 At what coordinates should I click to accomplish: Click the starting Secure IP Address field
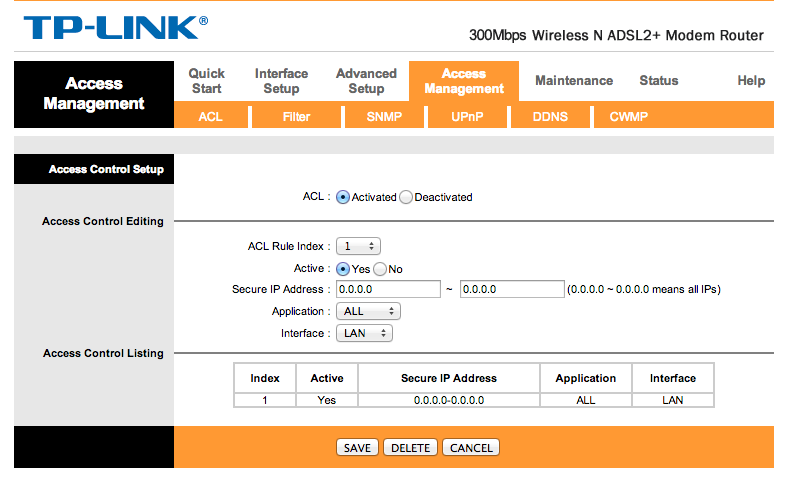(x=388, y=289)
